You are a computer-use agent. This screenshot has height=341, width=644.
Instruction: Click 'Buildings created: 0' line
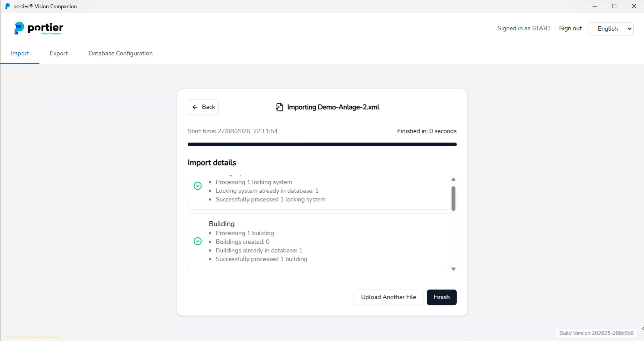(243, 242)
